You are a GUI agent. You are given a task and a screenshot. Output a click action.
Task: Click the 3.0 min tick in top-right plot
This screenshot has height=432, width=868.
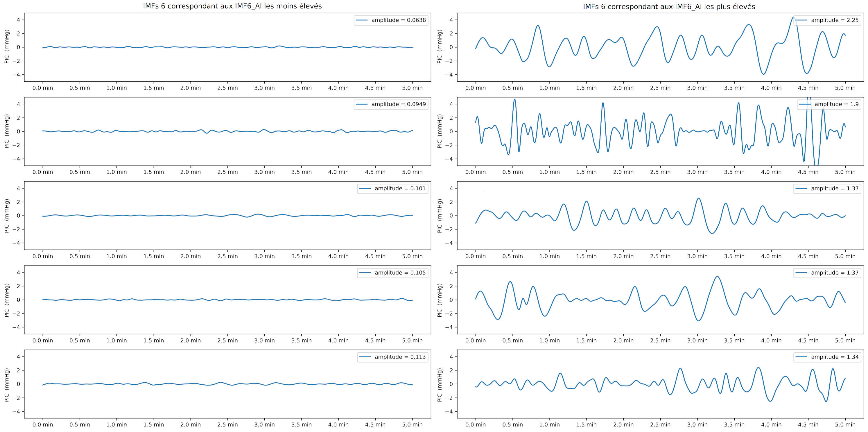(697, 88)
